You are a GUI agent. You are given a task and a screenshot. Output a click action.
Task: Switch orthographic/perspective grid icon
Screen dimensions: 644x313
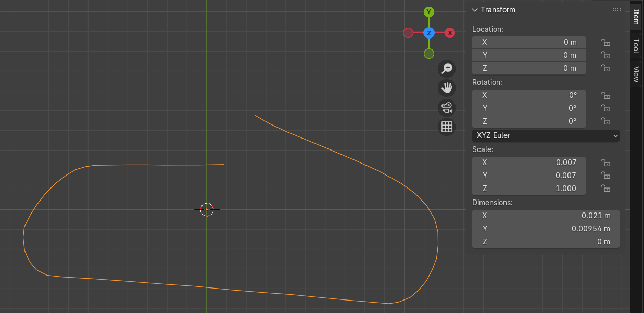(x=447, y=127)
